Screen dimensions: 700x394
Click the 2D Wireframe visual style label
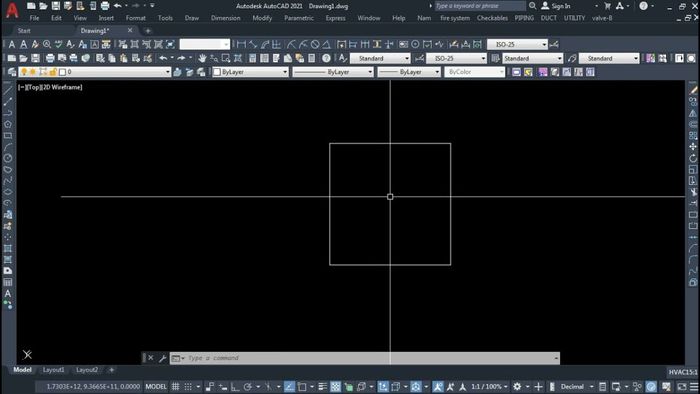(x=62, y=87)
